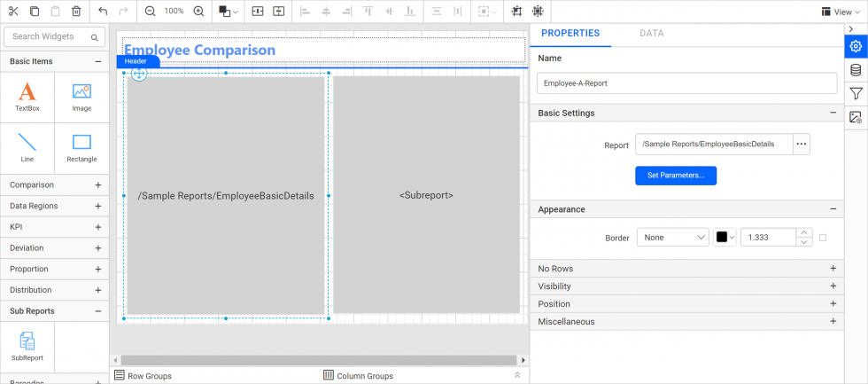868x384 pixels.
Task: Click the align vertical middle icon
Action: pyautogui.click(x=389, y=11)
